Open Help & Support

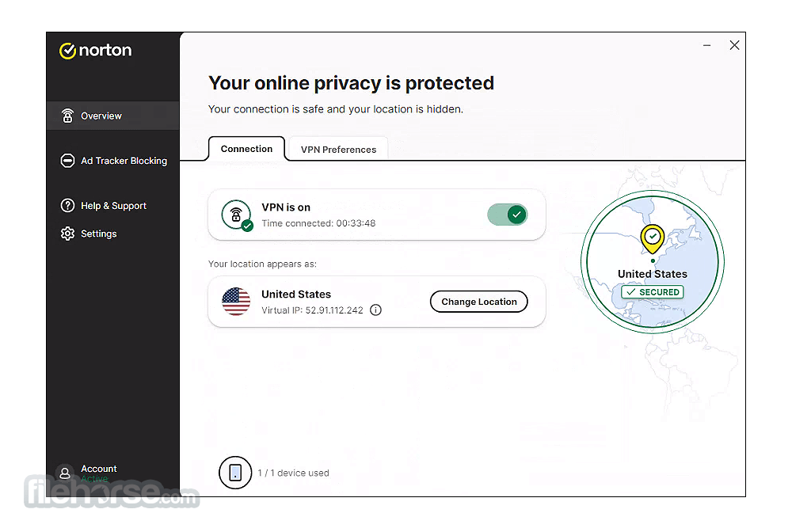[x=112, y=205]
